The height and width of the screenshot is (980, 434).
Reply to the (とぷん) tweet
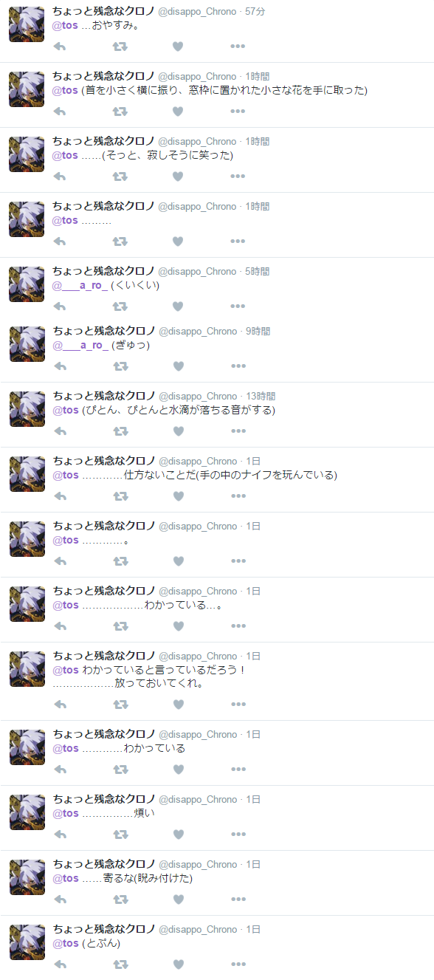pyautogui.click(x=61, y=964)
